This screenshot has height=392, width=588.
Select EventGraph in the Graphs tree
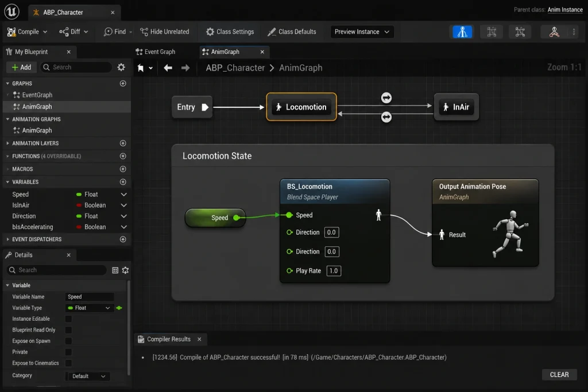(x=37, y=95)
